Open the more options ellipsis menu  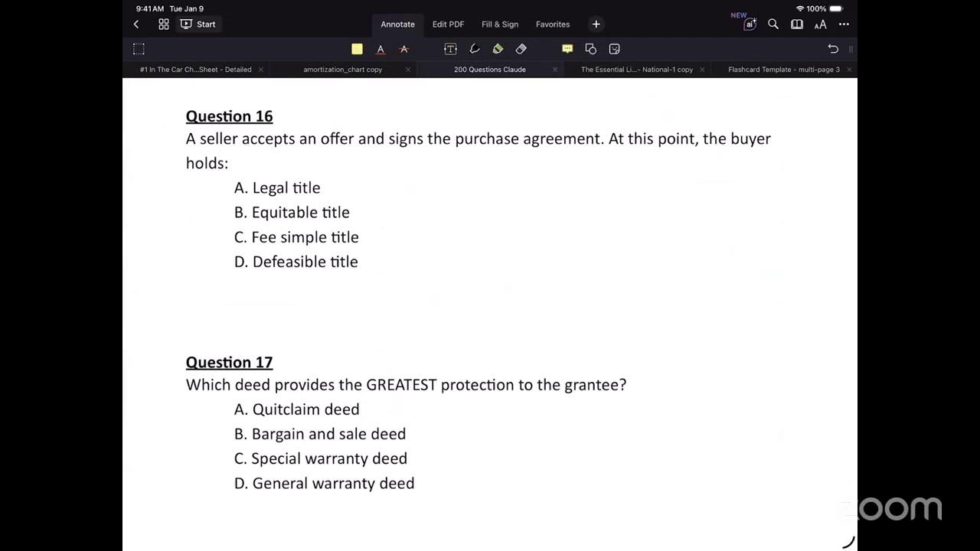844,24
